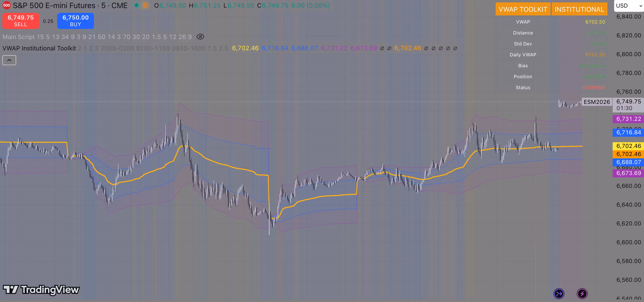The image size is (644, 302).
Task: Click the orange VWAP TOOLKIT table header
Action: [x=523, y=9]
